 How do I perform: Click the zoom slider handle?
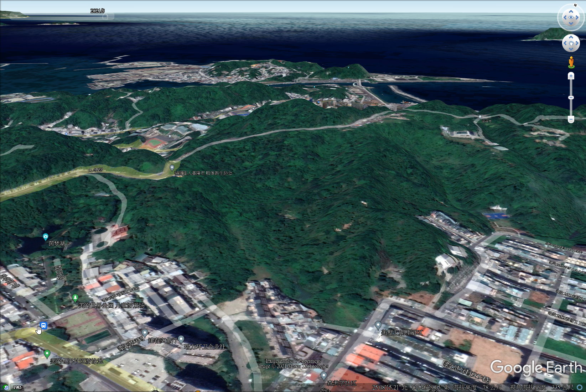[571, 98]
